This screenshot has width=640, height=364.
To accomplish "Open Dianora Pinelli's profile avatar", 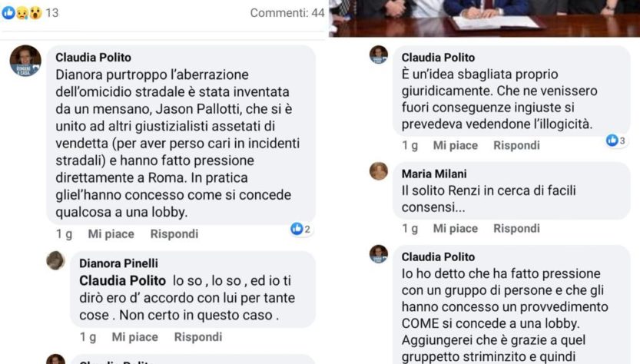I will [x=55, y=260].
